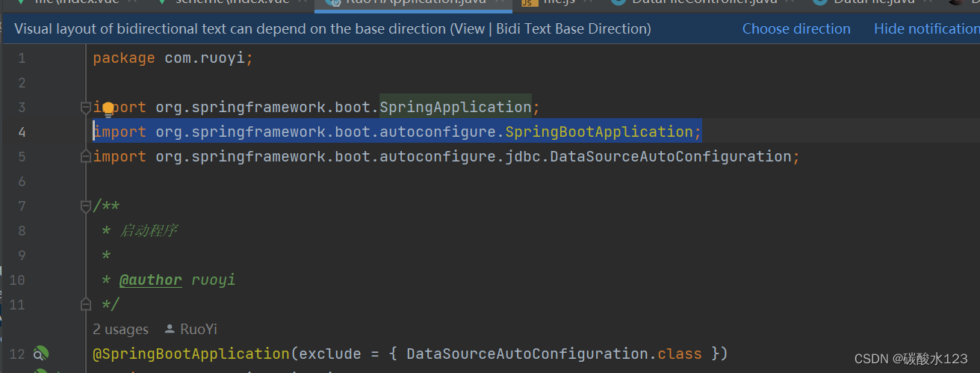Click line number 1 in the gutter
Image resolution: width=980 pixels, height=373 pixels.
[x=21, y=58]
